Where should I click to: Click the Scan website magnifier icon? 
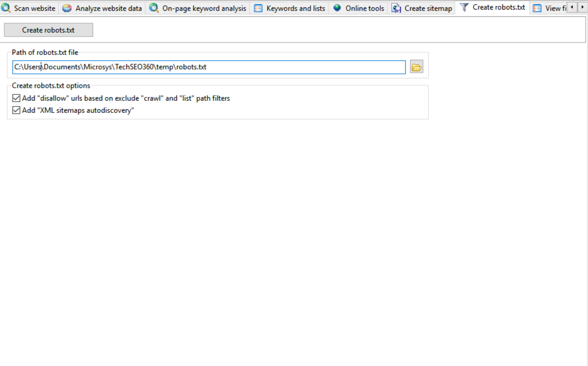[6, 8]
